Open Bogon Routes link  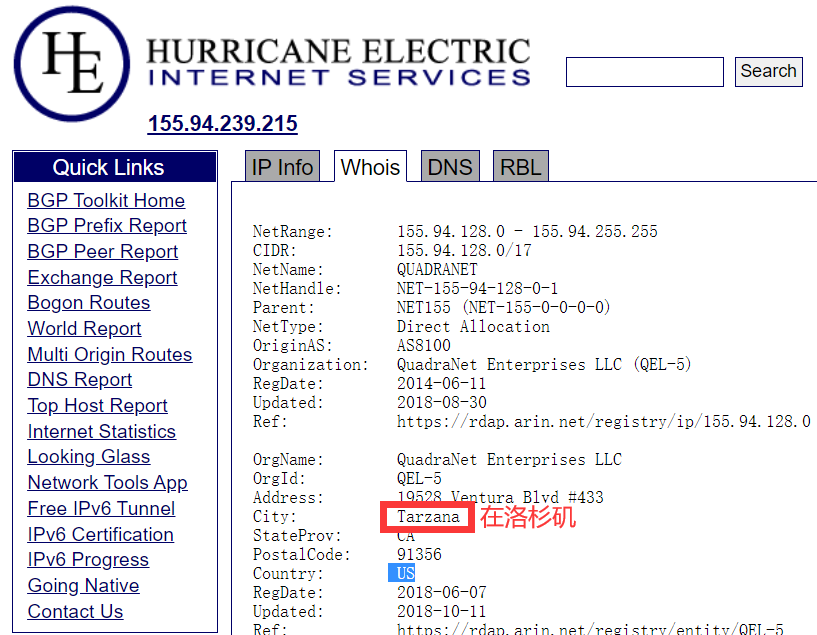click(89, 303)
